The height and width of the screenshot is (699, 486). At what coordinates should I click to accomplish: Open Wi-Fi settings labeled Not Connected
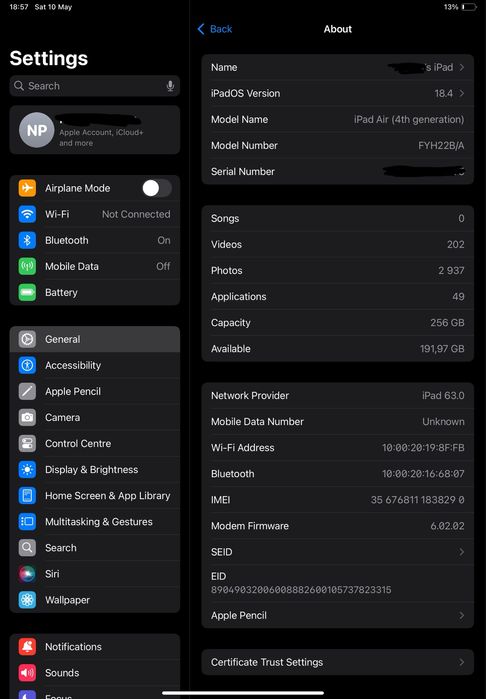click(95, 214)
